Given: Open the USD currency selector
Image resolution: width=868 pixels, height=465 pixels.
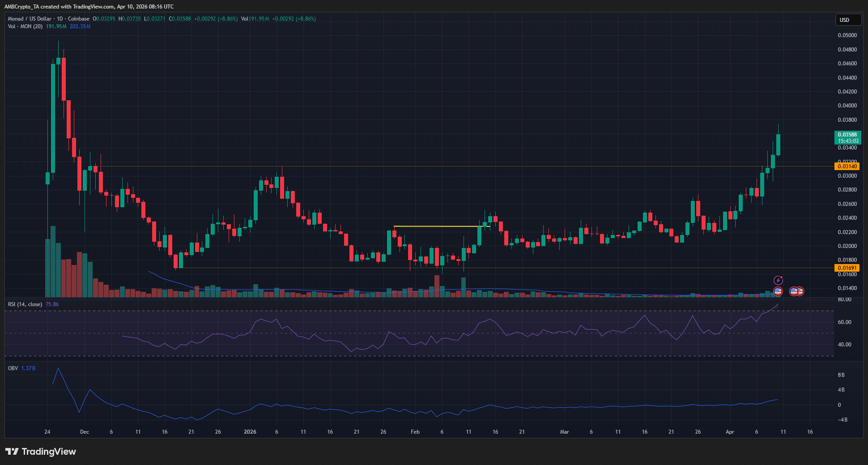Looking at the screenshot, I should pyautogui.click(x=848, y=20).
